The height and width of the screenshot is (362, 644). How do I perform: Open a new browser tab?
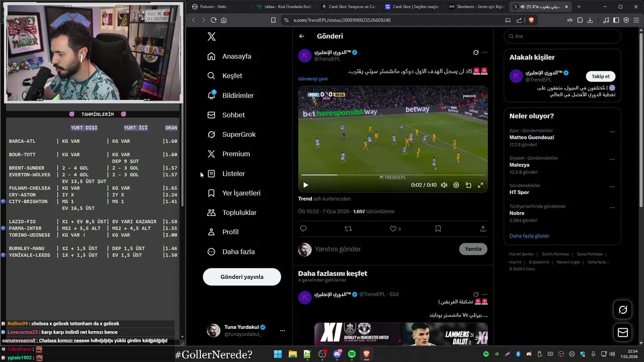pos(579,7)
